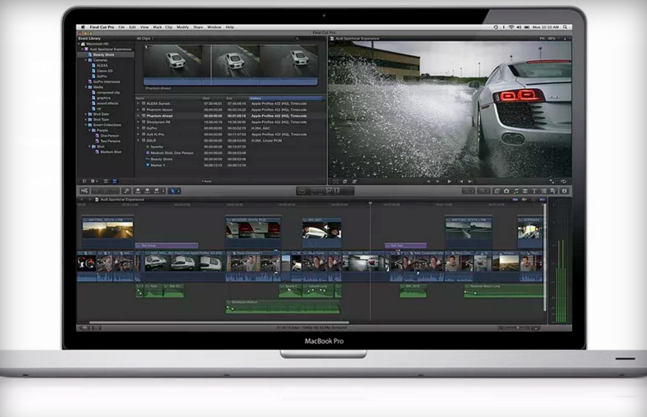This screenshot has width=647, height=417.
Task: Toggle Event Library sidebar visibility button
Action: coord(84,181)
